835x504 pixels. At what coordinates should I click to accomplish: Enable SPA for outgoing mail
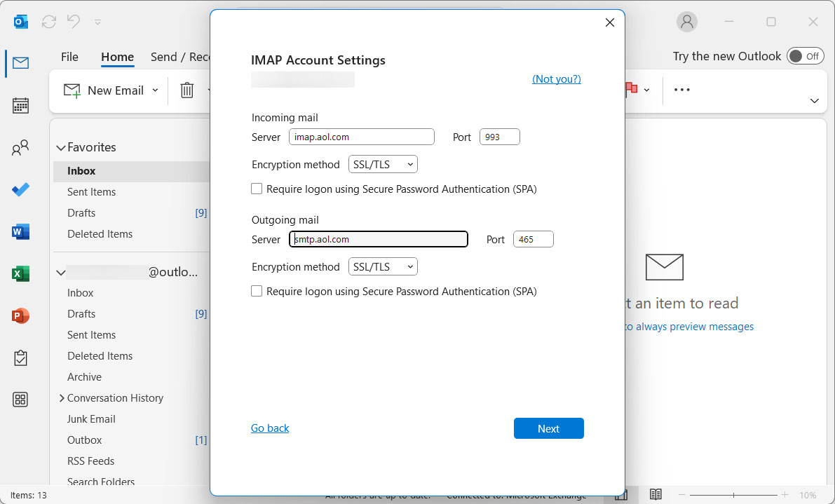pos(257,291)
